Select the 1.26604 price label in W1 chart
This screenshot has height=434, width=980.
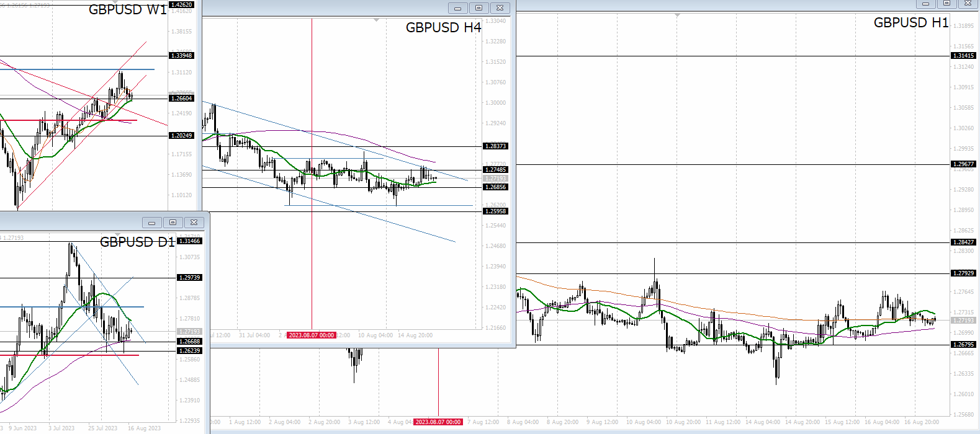click(182, 99)
